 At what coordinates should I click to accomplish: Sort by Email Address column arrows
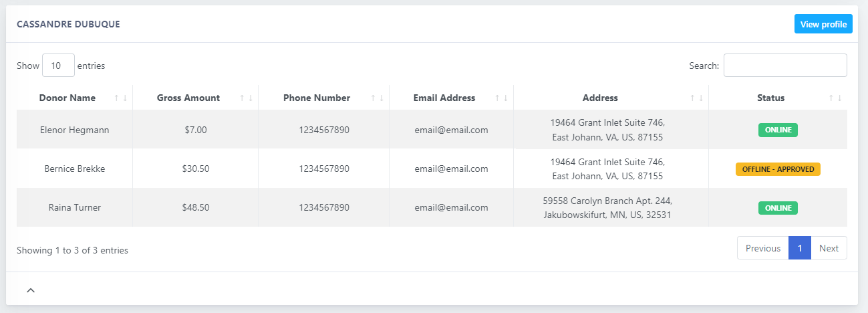point(501,98)
